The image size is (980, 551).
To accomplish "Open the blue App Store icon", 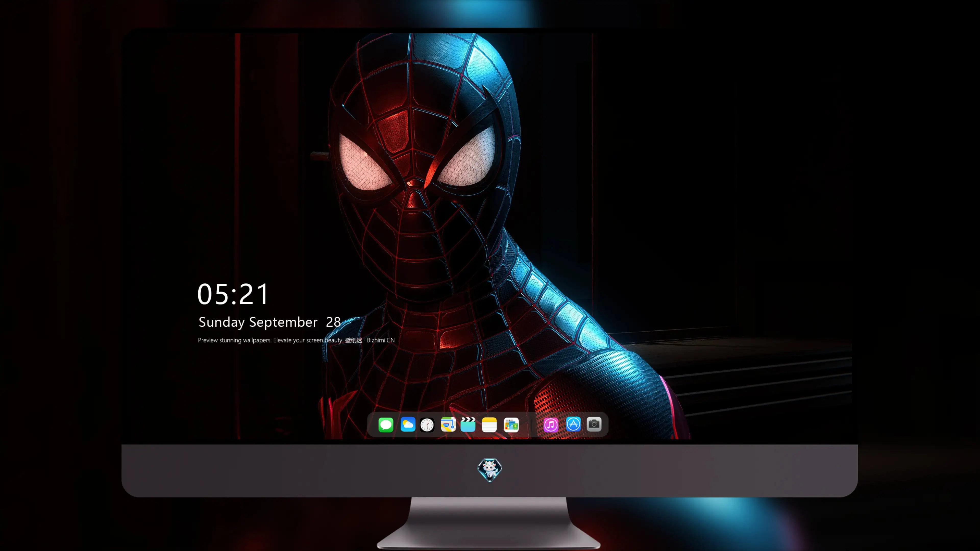I will pos(573,424).
